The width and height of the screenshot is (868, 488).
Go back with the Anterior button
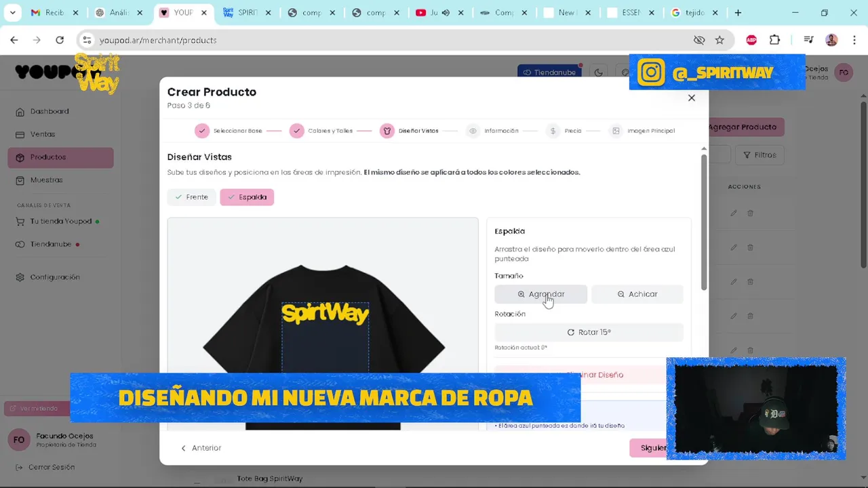[201, 448]
